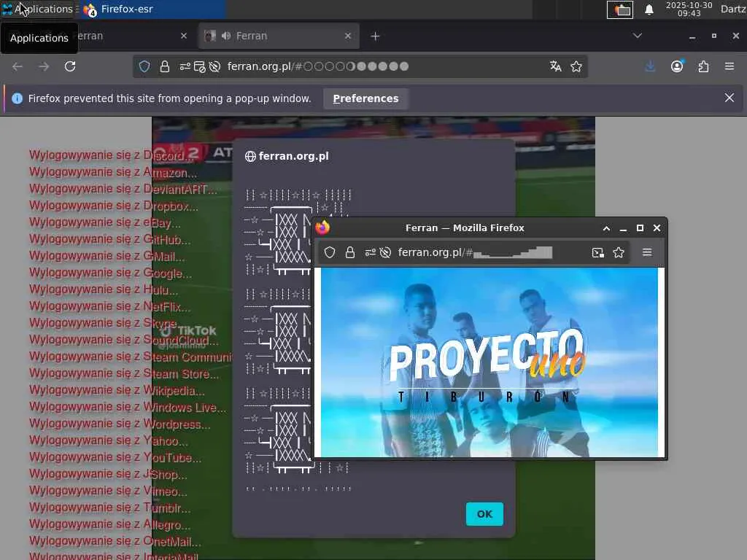Click the ferran.org.pl heading in alert dialog

pos(293,156)
